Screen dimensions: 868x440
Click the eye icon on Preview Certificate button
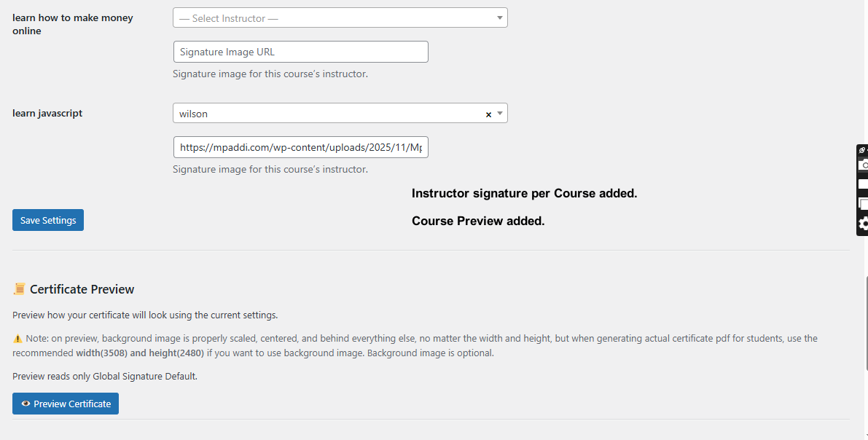click(x=26, y=404)
